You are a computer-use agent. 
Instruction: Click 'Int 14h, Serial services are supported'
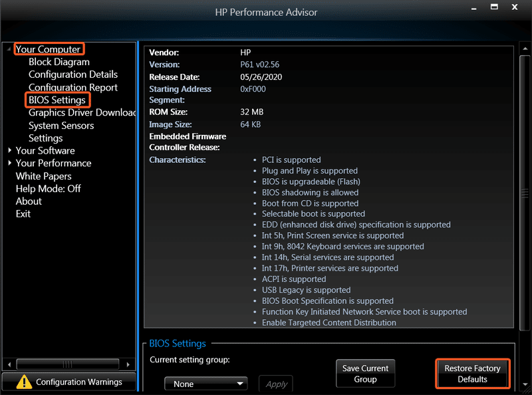click(328, 257)
